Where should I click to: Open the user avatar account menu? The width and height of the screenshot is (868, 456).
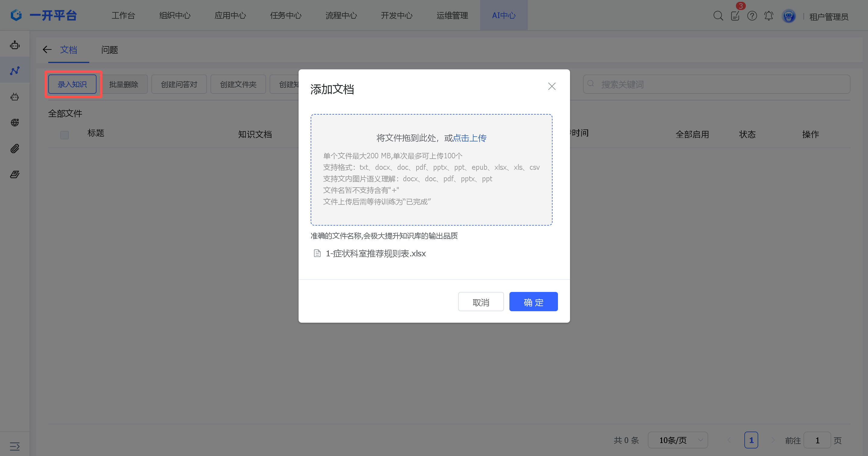coord(788,16)
